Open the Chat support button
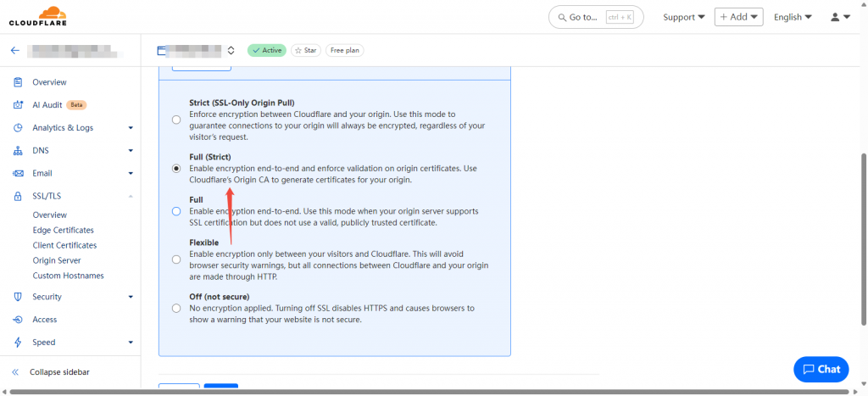The image size is (868, 396). pyautogui.click(x=821, y=370)
